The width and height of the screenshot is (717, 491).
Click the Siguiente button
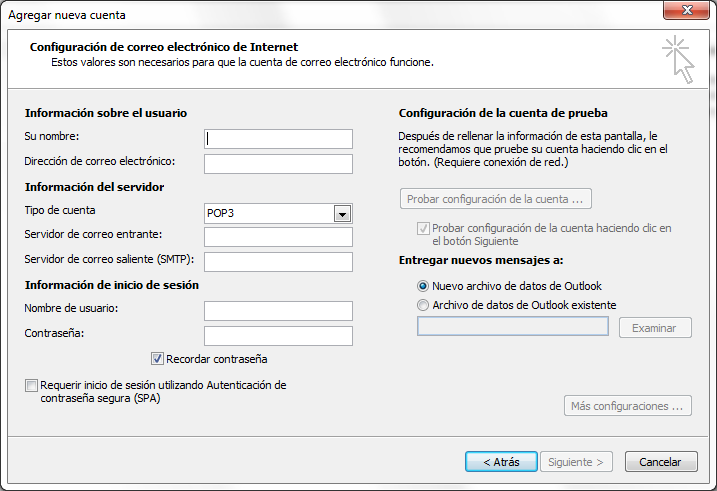click(x=578, y=462)
